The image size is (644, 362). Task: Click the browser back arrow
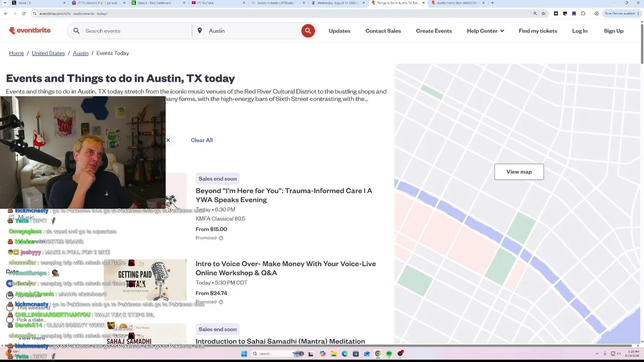[x=6, y=14]
